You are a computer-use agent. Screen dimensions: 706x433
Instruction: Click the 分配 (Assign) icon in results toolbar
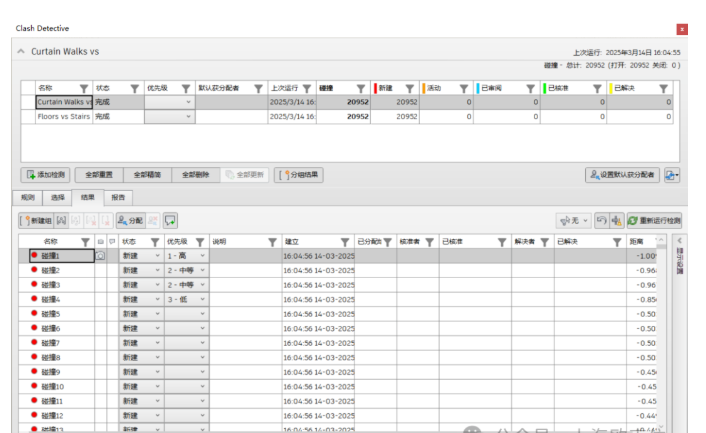pos(130,220)
